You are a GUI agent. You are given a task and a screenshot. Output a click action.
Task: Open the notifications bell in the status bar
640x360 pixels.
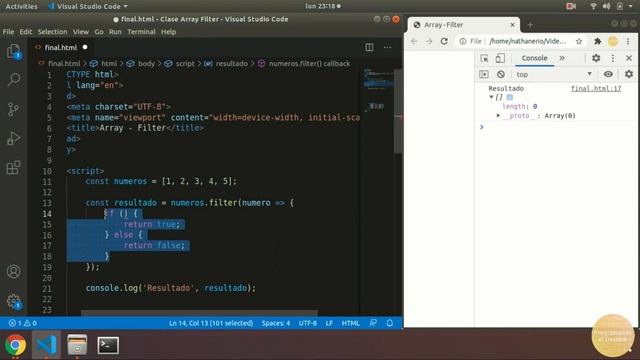(390, 323)
